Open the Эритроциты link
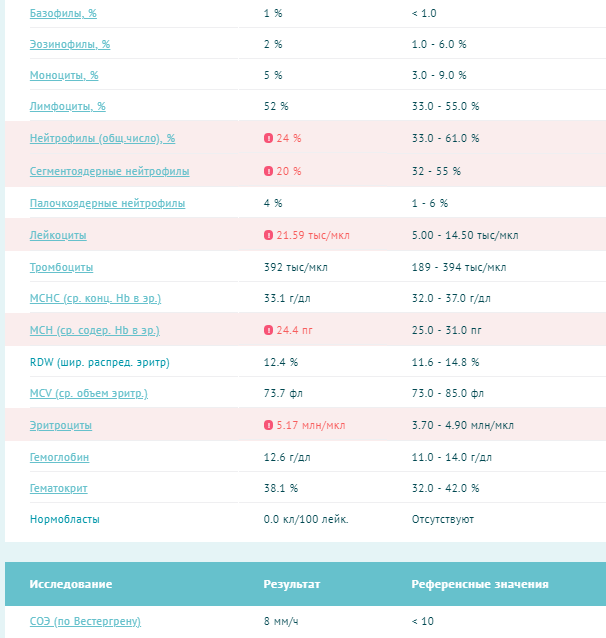Screen dimensions: 606x638 click(x=61, y=425)
